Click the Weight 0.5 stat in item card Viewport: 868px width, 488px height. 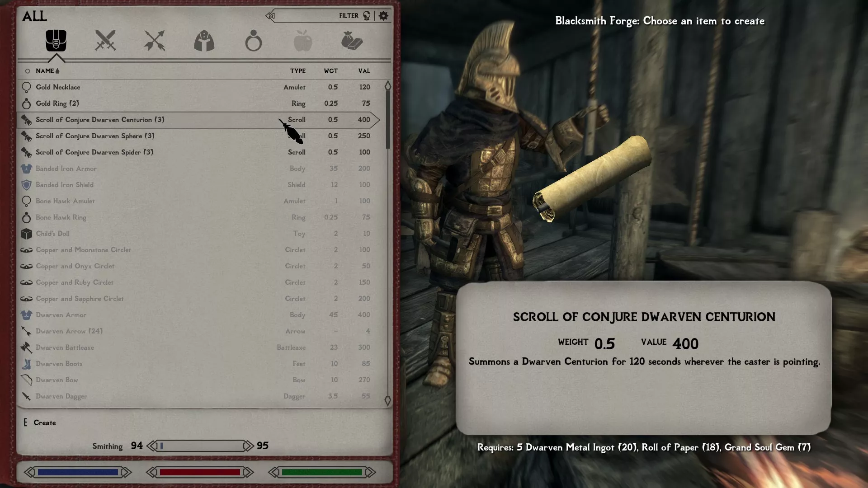586,344
